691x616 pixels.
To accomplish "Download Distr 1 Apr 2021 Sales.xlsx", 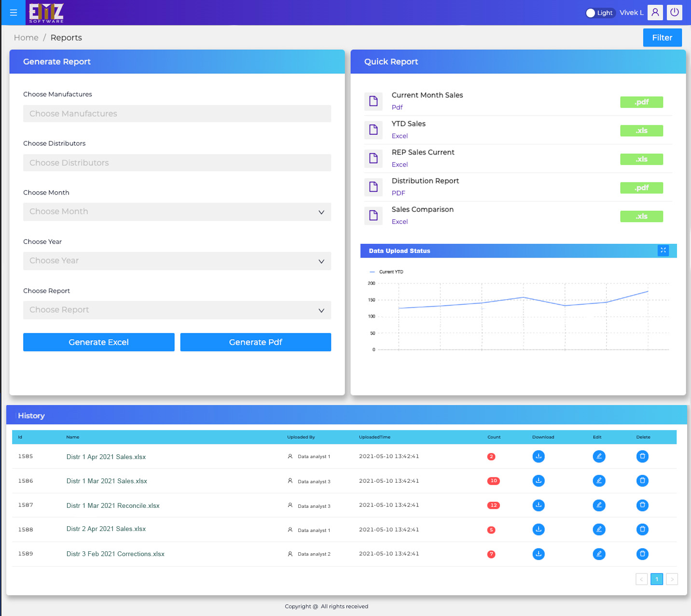I will (539, 456).
